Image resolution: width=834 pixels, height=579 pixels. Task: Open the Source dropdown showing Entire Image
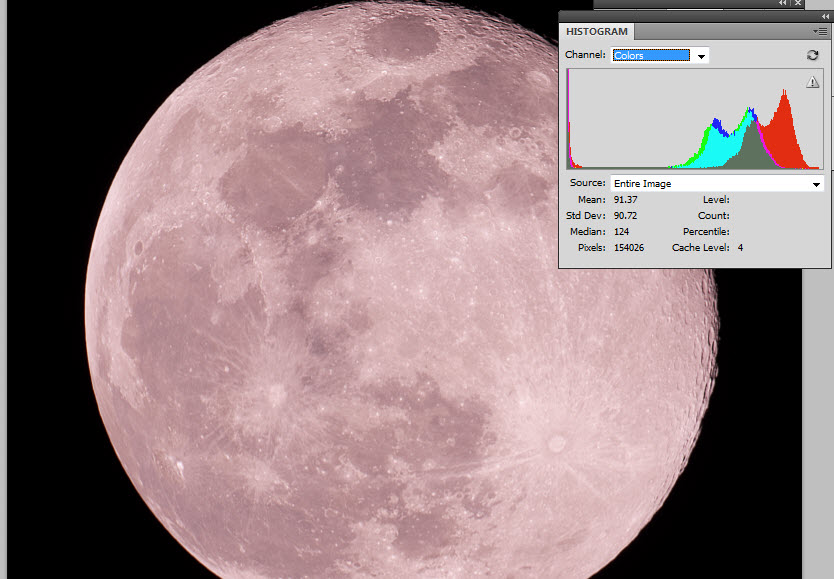(x=717, y=183)
